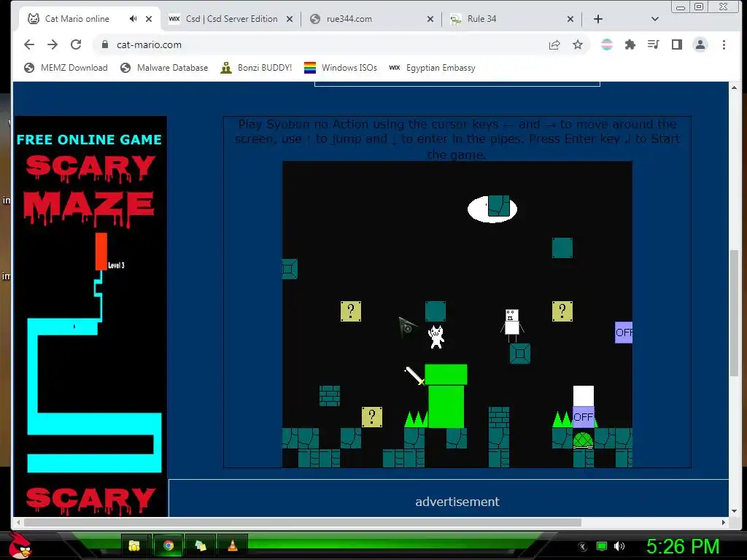
Task: Mute the Cat Mario online tab audio
Action: coord(133,18)
